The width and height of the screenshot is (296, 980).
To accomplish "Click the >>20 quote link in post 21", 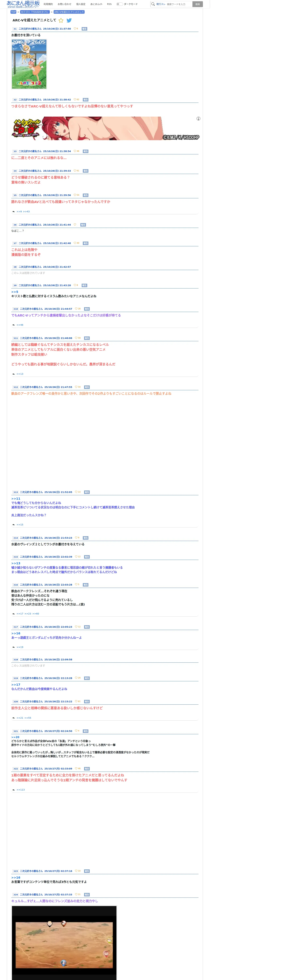I will pos(15,737).
